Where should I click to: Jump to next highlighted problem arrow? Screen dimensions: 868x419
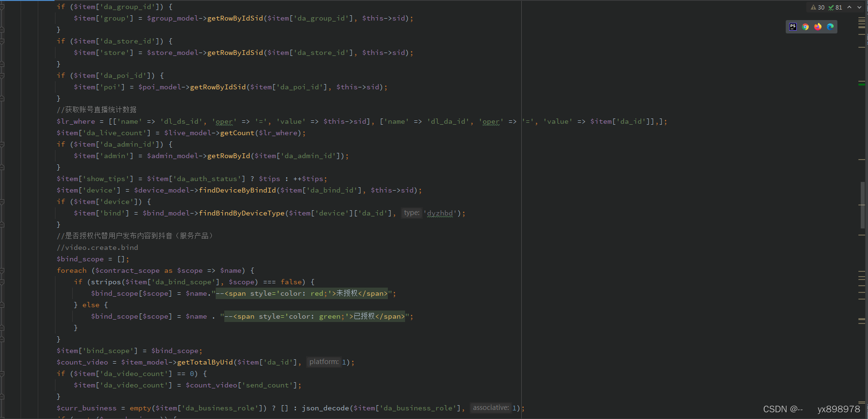pyautogui.click(x=859, y=7)
